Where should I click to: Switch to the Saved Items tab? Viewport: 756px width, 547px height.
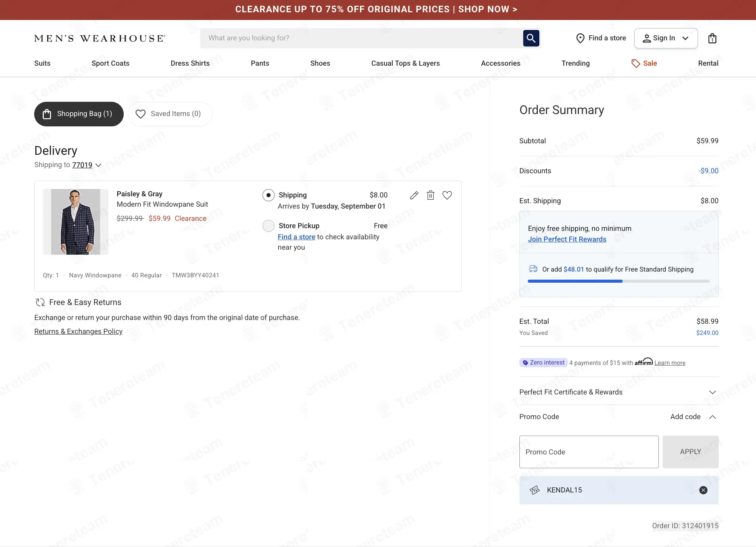click(170, 114)
